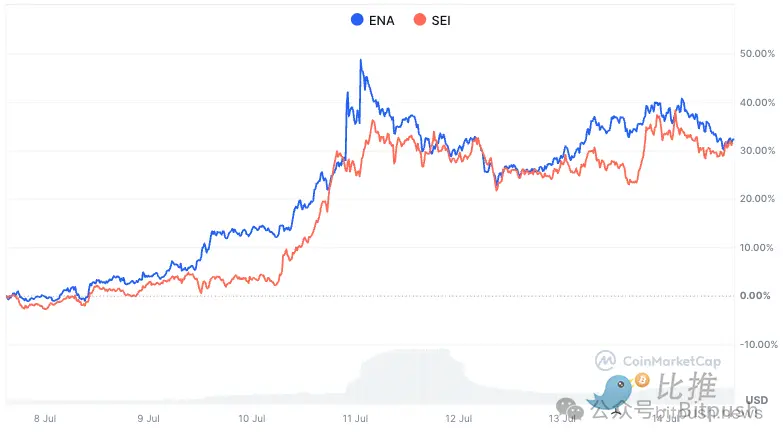783x440 pixels.
Task: Click the 11 Jul date marker
Action: click(x=356, y=419)
